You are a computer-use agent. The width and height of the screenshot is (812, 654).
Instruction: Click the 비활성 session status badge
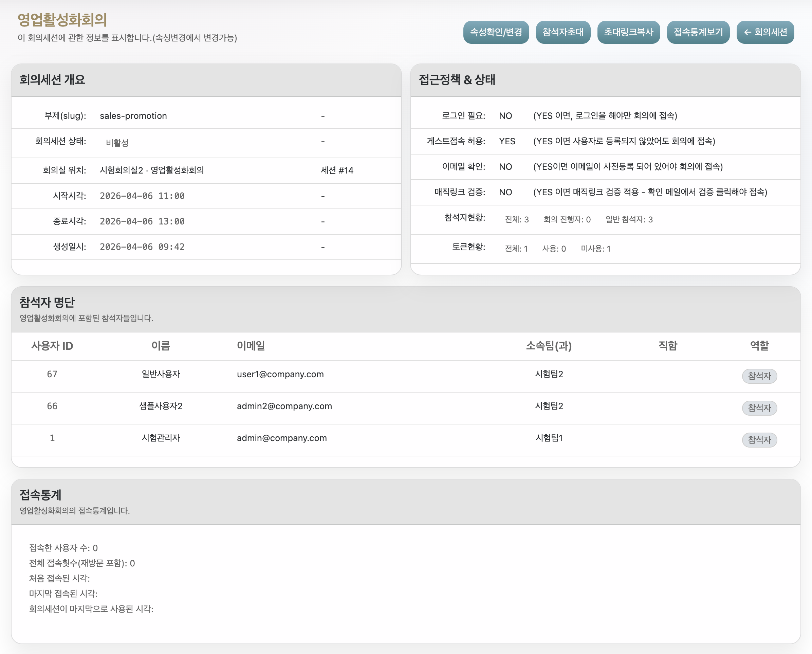[x=117, y=143]
